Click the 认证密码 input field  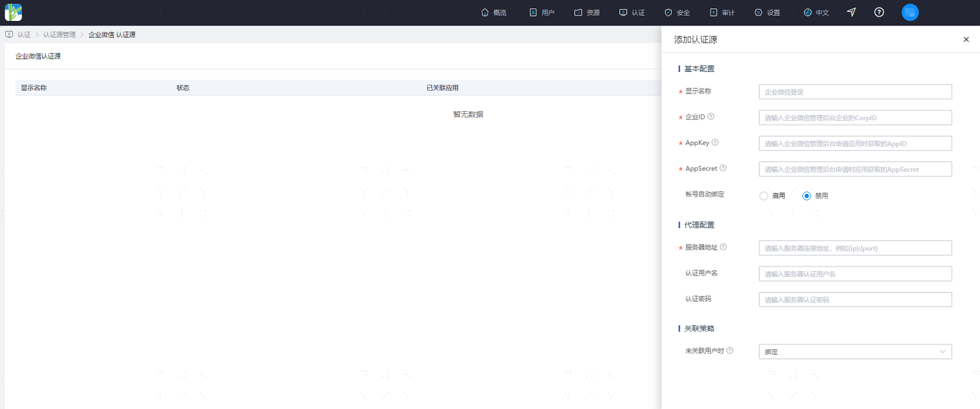pos(855,299)
